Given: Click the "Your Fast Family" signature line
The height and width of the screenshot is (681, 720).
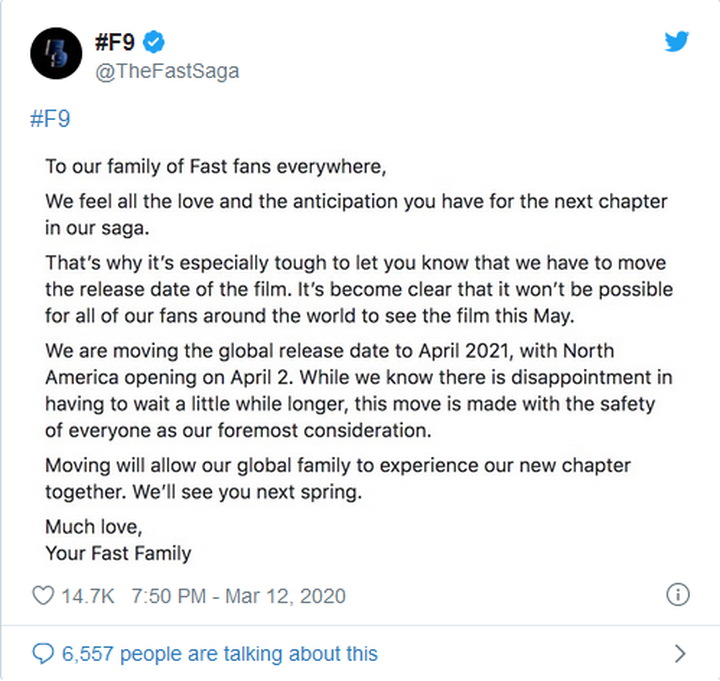Looking at the screenshot, I should (x=118, y=553).
